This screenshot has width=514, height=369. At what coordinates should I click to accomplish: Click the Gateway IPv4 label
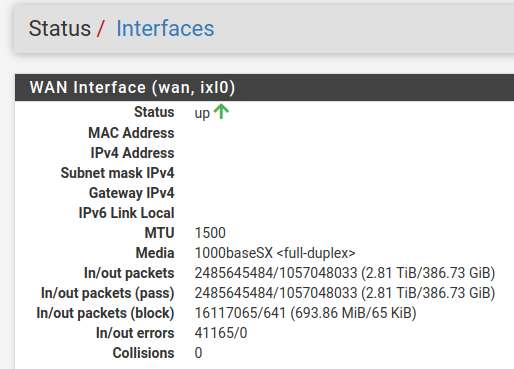coord(131,193)
